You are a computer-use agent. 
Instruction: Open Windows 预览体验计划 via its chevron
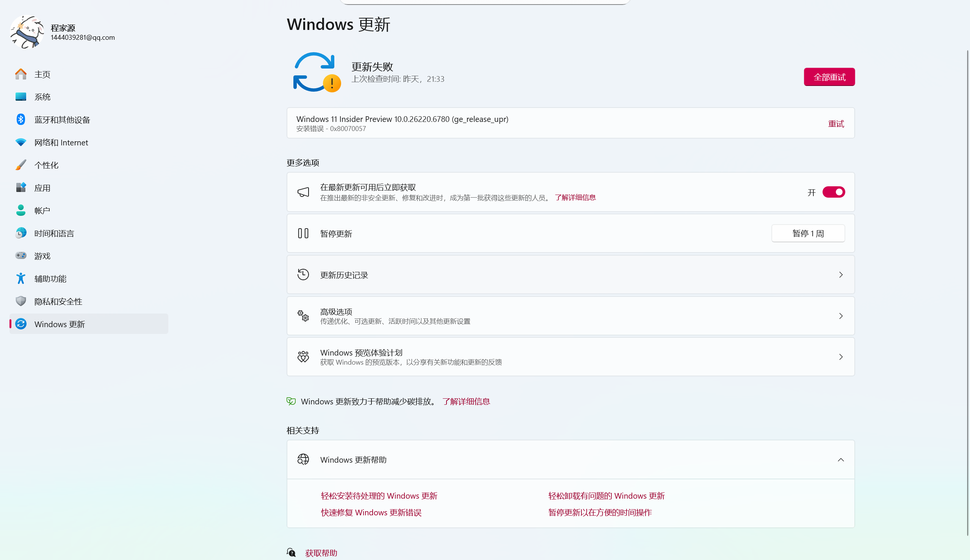coord(841,357)
